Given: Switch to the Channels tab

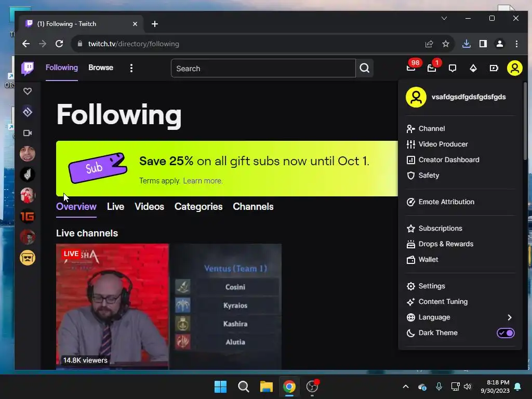Looking at the screenshot, I should point(253,207).
